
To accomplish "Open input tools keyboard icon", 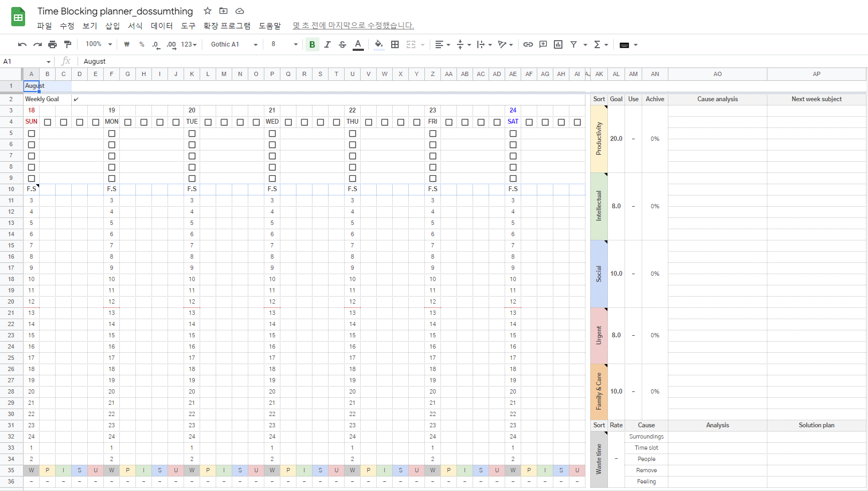I will point(624,45).
